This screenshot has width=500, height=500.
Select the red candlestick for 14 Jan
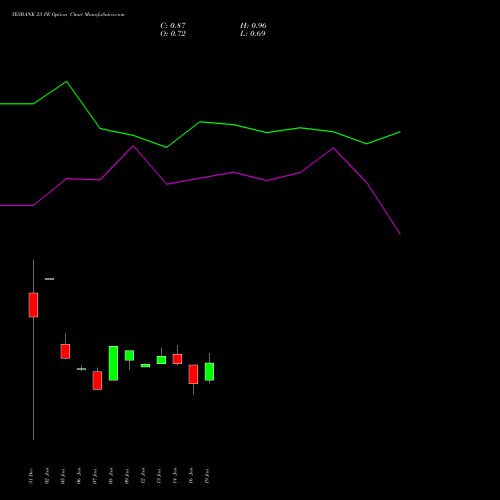[177, 359]
